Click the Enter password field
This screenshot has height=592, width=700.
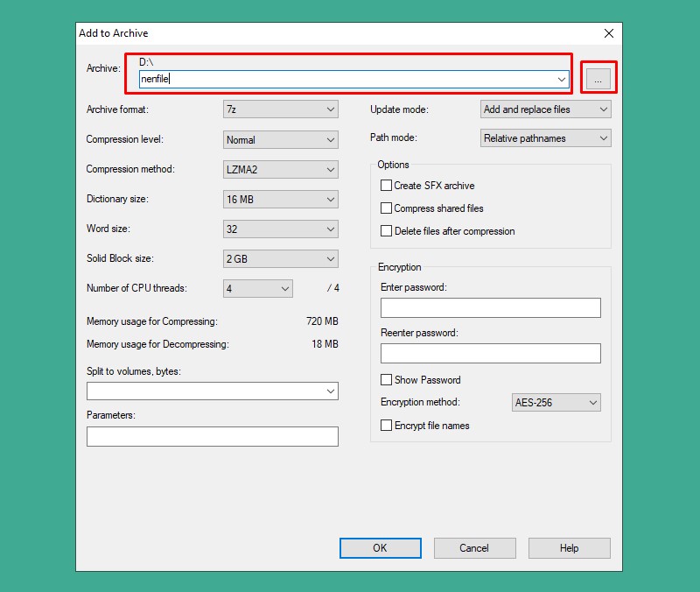[490, 307]
